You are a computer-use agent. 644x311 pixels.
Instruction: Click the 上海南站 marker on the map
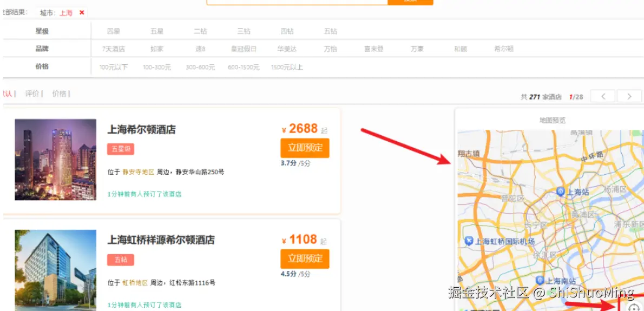coord(540,281)
